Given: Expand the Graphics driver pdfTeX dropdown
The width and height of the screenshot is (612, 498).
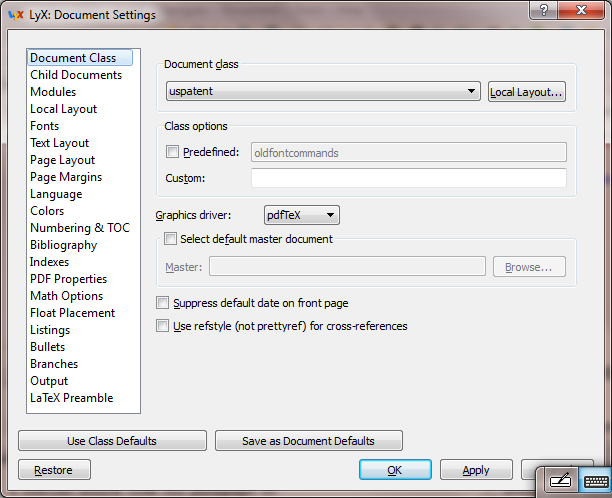Looking at the screenshot, I should tap(302, 215).
